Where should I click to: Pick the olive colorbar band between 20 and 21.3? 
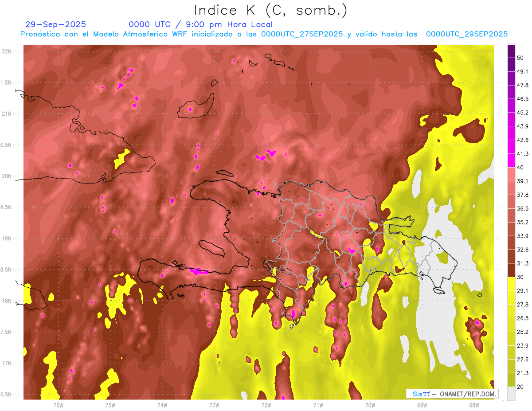(511, 380)
